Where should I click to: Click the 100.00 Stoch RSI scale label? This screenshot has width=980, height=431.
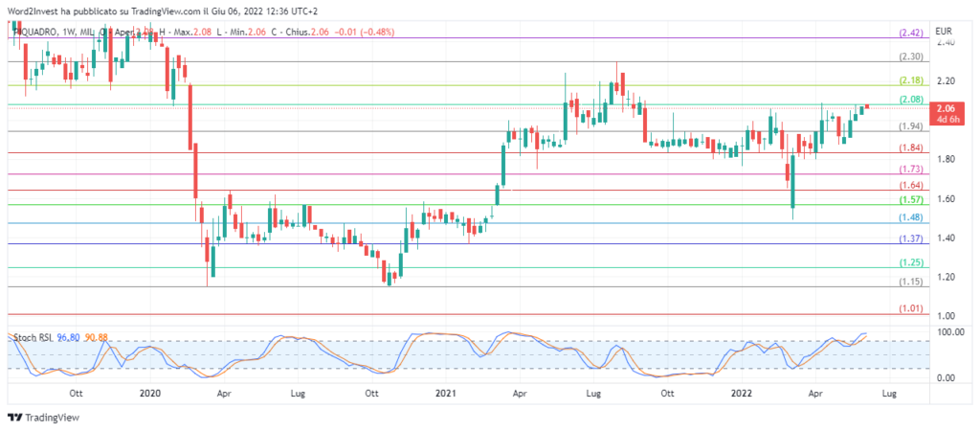pyautogui.click(x=923, y=331)
